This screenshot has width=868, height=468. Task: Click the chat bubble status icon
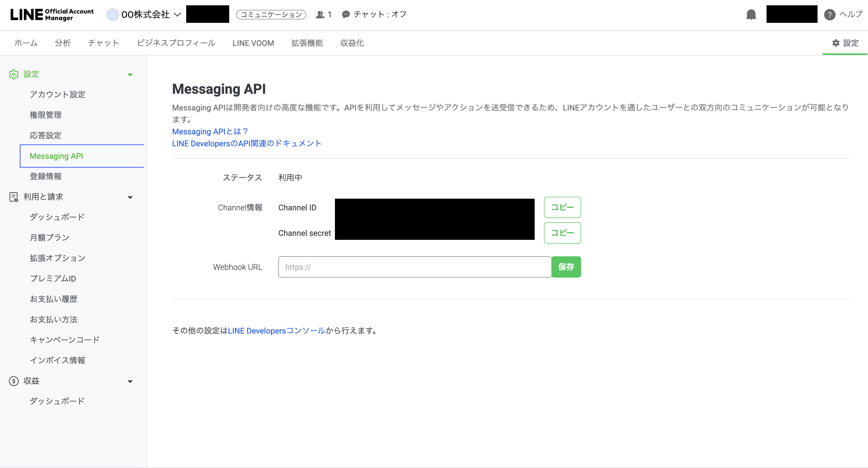[x=346, y=15]
